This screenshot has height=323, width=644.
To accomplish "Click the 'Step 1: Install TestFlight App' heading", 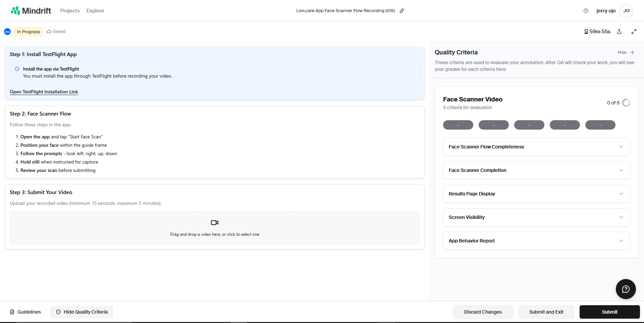I will 43,54.
